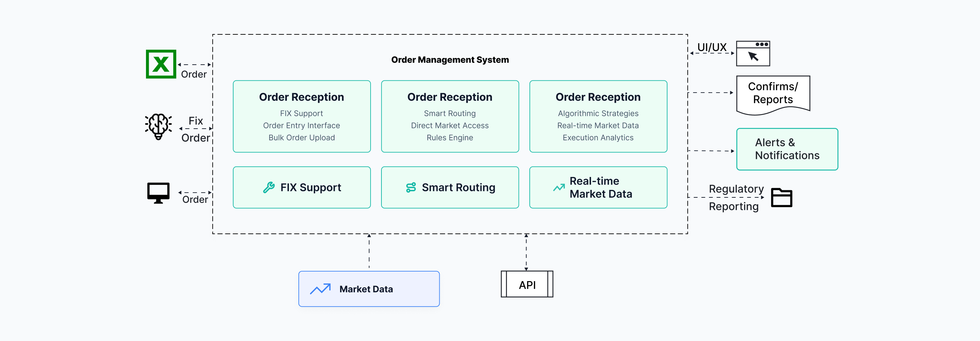This screenshot has width=980, height=341.
Task: Click the Order label beside monitor icon
Action: tap(195, 199)
